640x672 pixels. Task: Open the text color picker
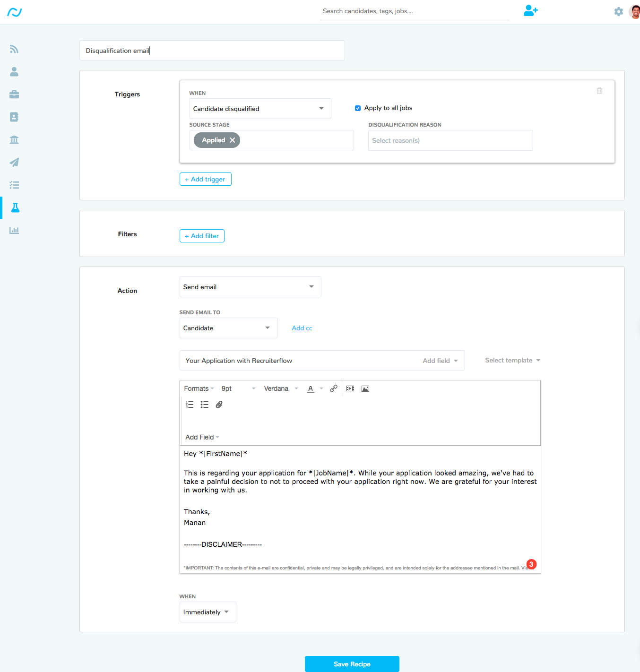click(x=311, y=388)
